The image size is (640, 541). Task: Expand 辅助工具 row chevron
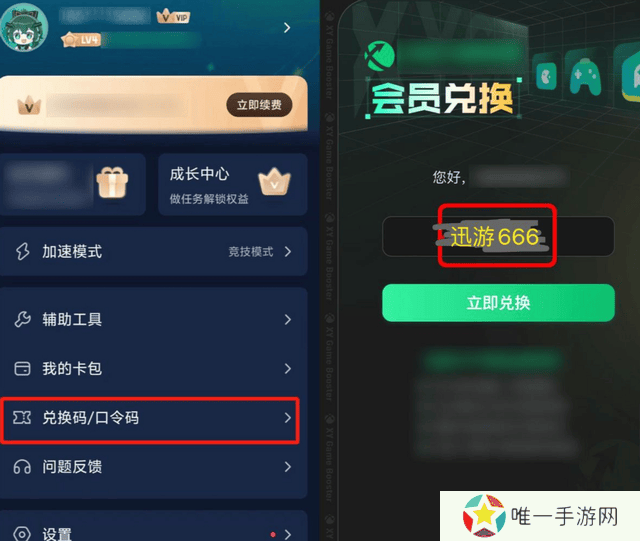[288, 319]
